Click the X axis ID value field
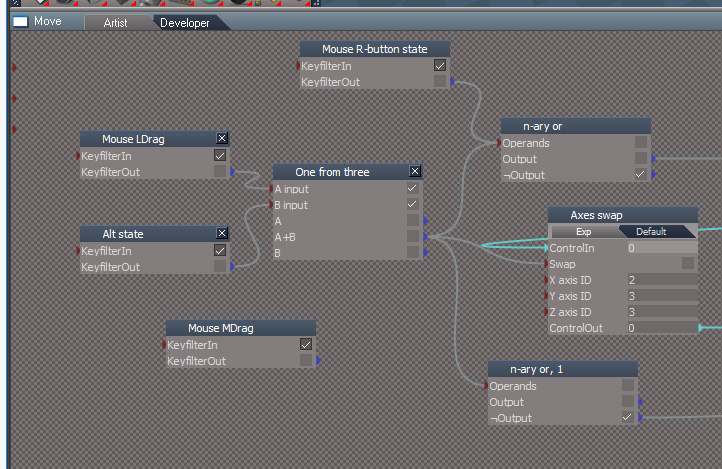This screenshot has width=722, height=469. pyautogui.click(x=662, y=280)
